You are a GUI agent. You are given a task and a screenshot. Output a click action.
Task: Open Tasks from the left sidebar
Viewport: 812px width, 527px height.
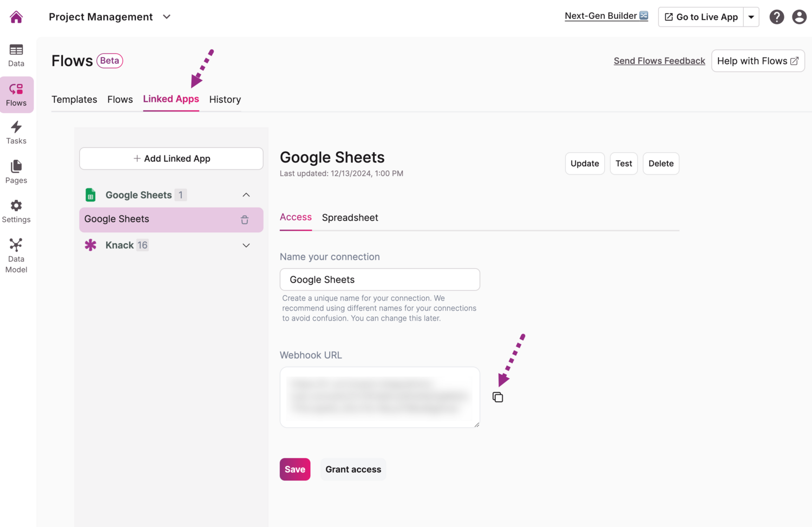tap(16, 133)
